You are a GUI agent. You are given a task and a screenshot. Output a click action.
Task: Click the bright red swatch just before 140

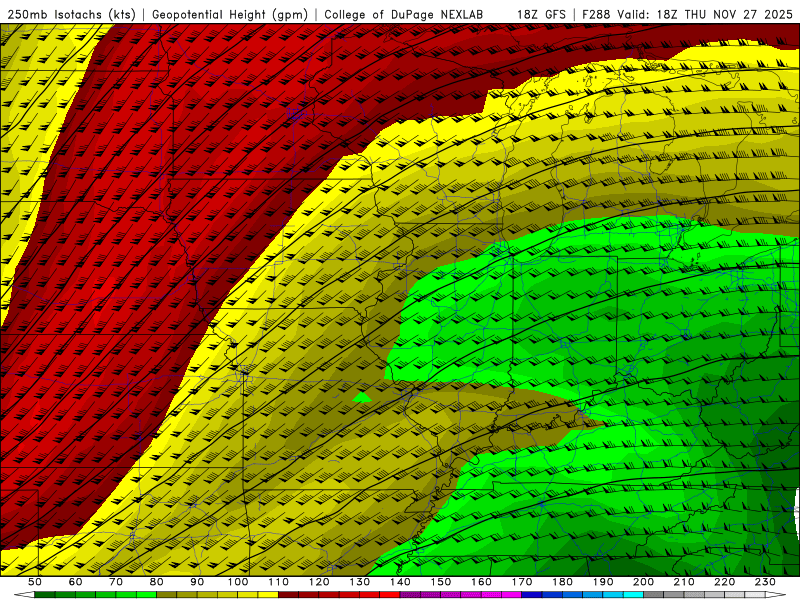click(390, 594)
